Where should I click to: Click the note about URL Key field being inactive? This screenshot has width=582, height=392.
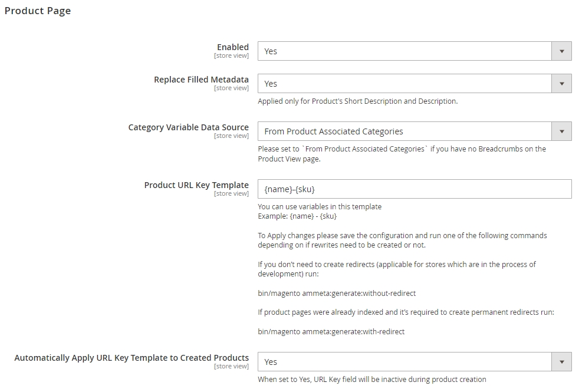click(372, 380)
